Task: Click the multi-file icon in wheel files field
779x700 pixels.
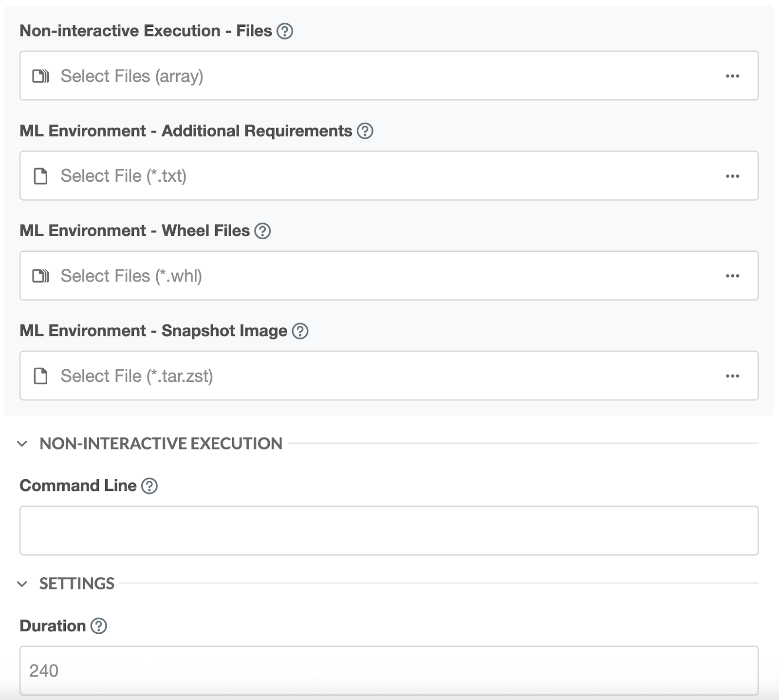Action: 40,276
